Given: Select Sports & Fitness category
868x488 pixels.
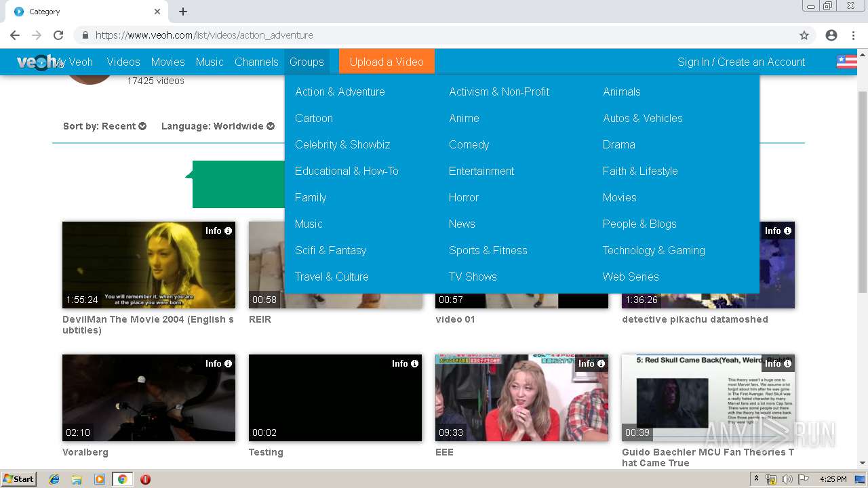Looking at the screenshot, I should (x=488, y=250).
